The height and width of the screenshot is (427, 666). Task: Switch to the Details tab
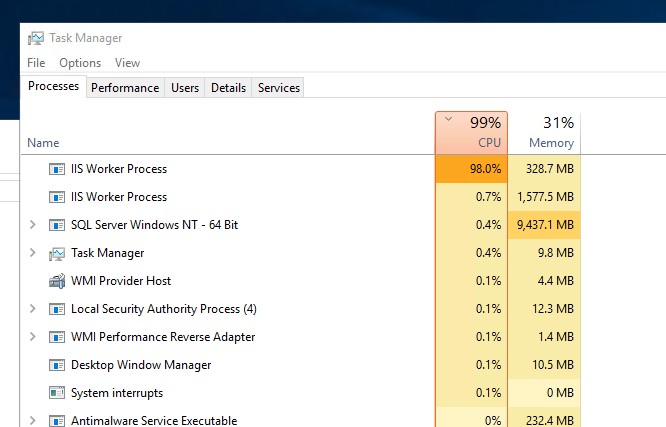[x=228, y=88]
